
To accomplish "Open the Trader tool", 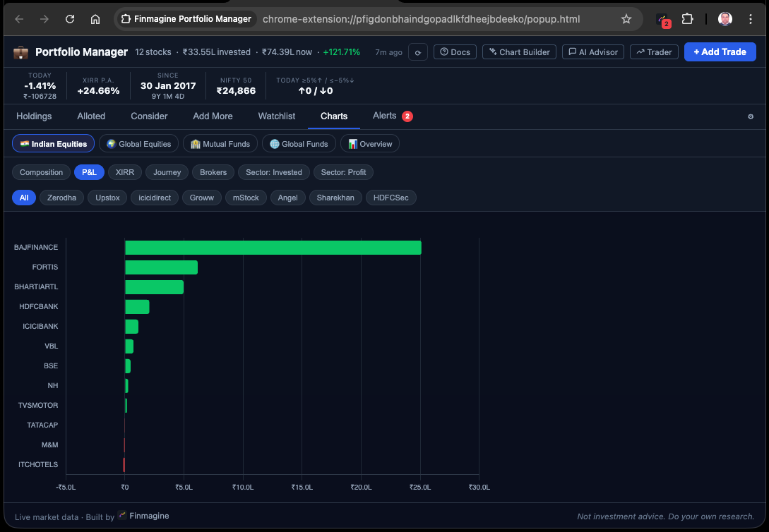I will pyautogui.click(x=653, y=52).
